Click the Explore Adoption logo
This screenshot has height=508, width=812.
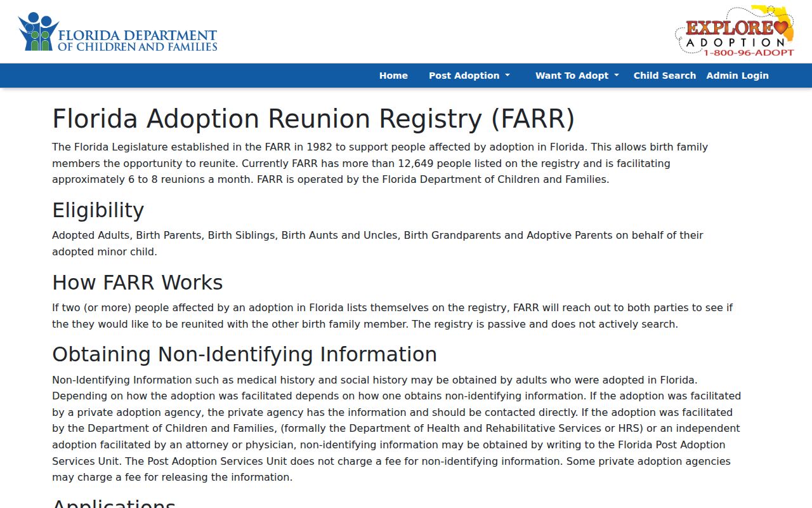735,30
